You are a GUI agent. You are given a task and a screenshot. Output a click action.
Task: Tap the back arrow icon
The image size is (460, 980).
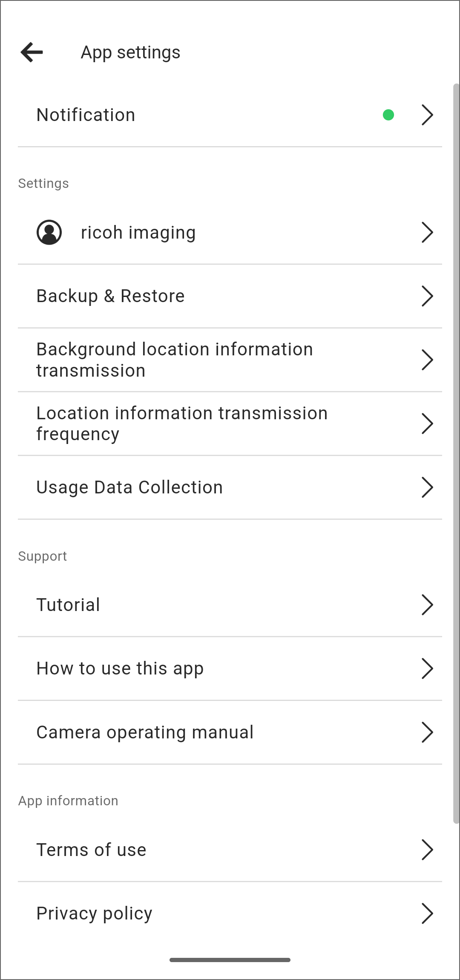[x=32, y=52]
